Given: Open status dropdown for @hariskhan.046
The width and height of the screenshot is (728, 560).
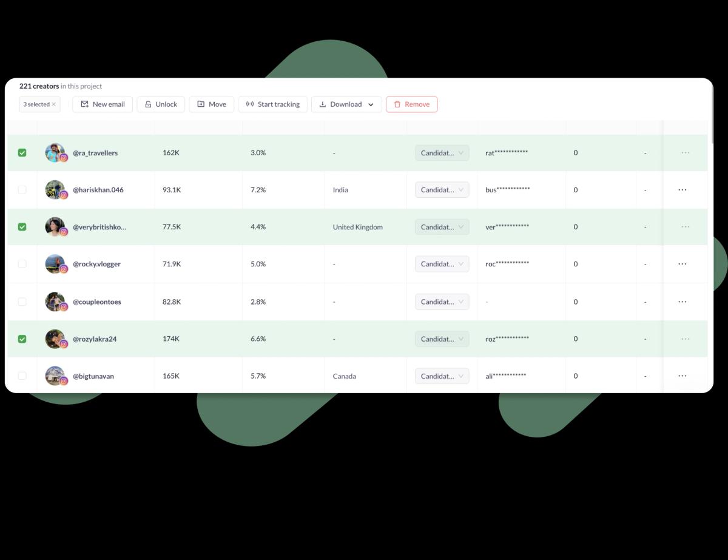Looking at the screenshot, I should (x=442, y=190).
